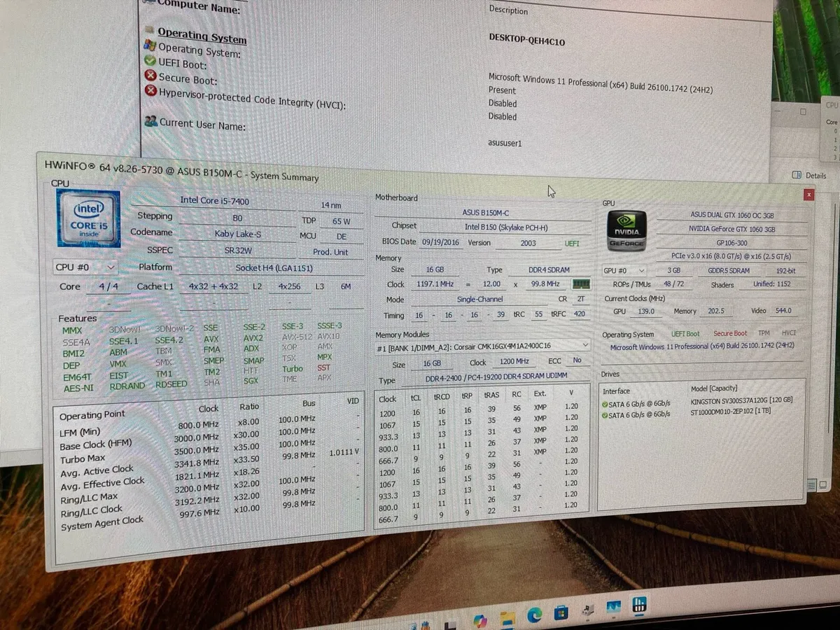Click the DDR4 SDRAM memory type field
840x630 pixels.
[x=549, y=270]
